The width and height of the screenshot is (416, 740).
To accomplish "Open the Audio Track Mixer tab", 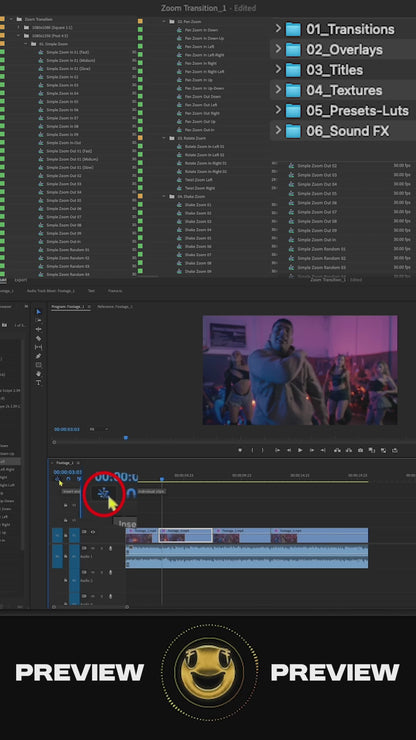I will point(51,291).
